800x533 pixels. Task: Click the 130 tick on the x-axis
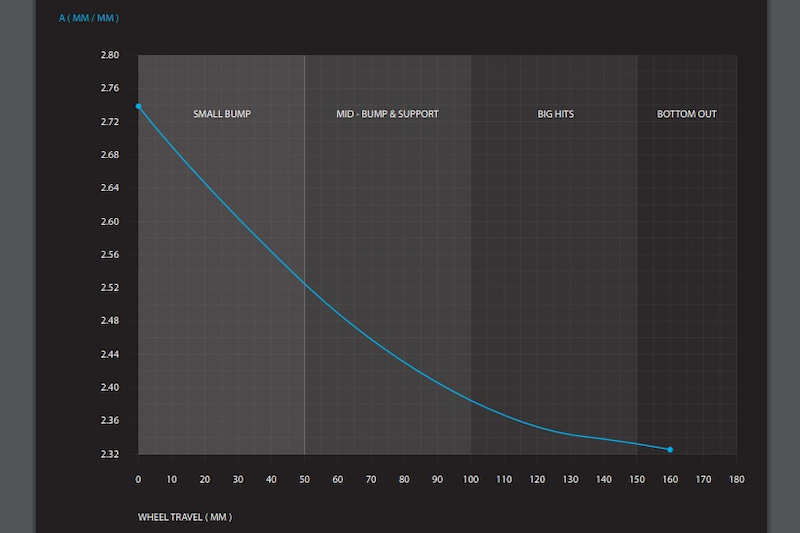tap(570, 480)
